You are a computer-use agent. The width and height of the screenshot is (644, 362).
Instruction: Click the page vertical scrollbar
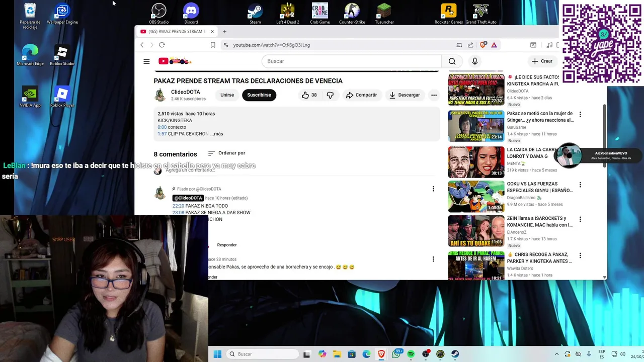tap(605, 136)
